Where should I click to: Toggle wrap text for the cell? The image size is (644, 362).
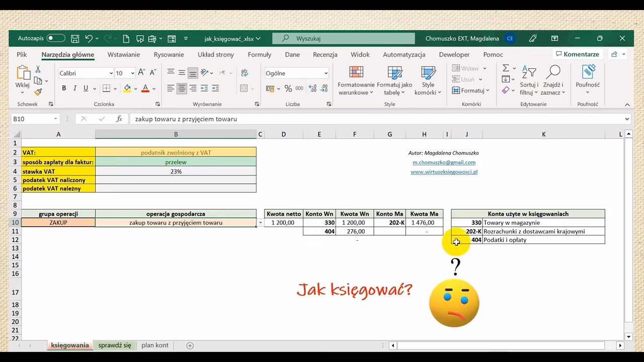point(244,73)
